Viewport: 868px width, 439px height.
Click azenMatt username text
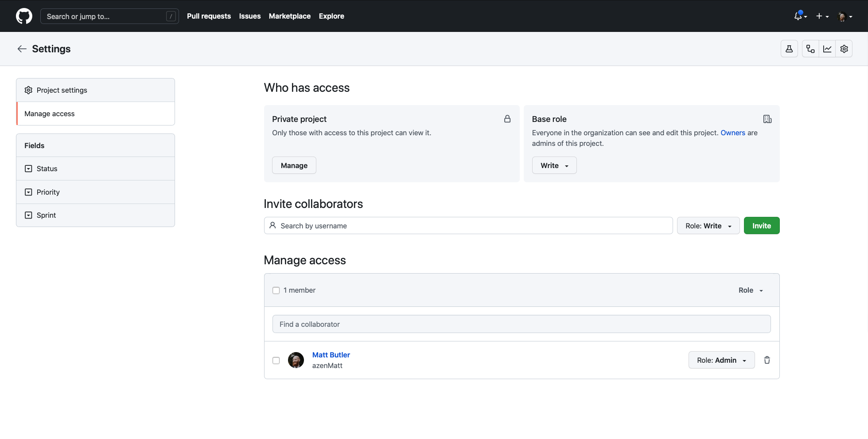[327, 365]
